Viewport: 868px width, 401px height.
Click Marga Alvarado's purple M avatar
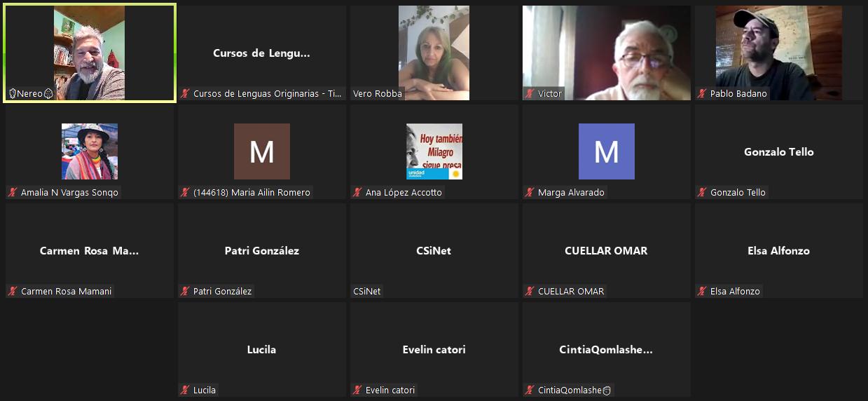(606, 151)
